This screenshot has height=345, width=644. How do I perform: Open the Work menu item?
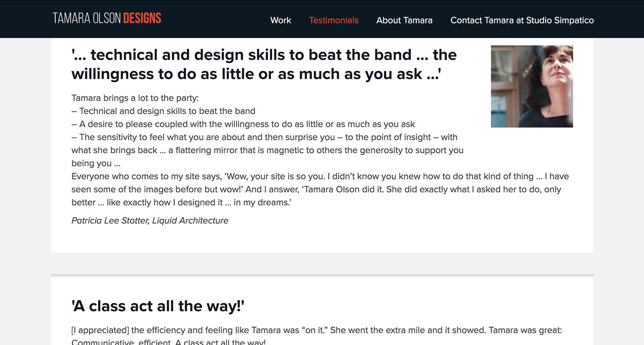click(x=281, y=20)
